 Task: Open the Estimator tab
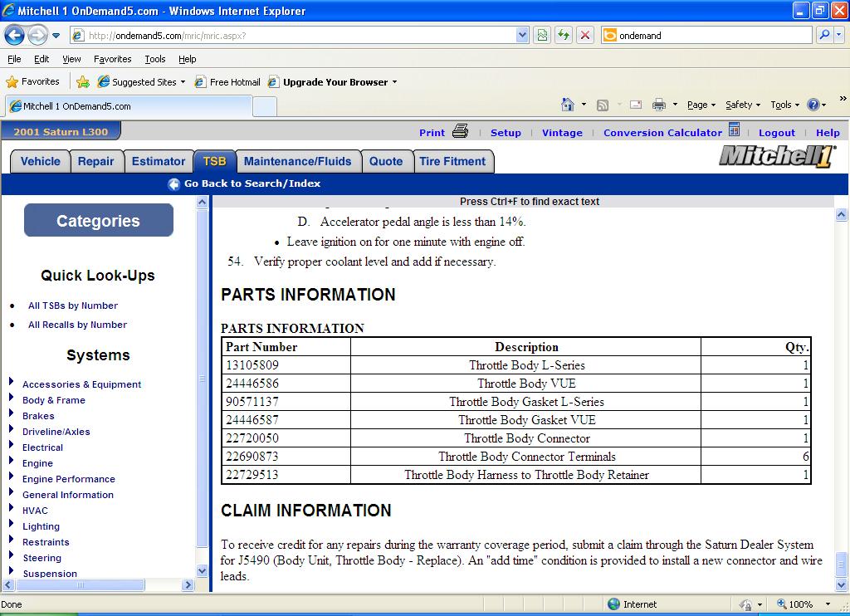coord(158,161)
